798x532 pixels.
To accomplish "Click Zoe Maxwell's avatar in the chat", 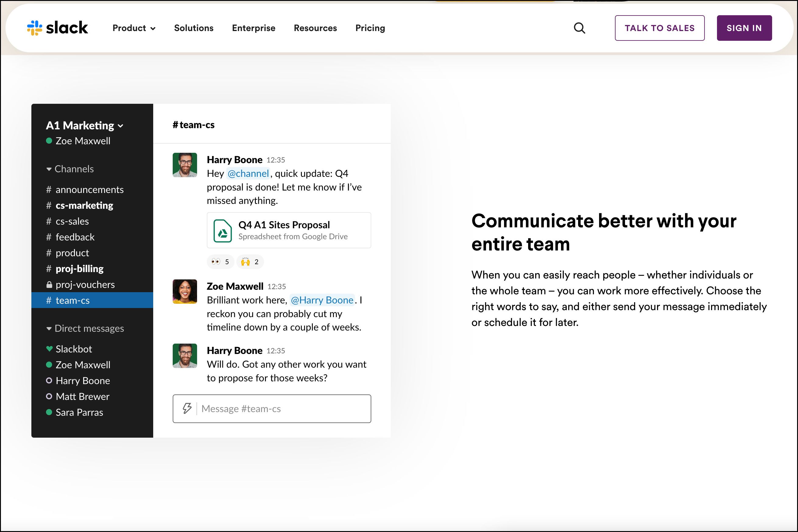I will coord(185,292).
